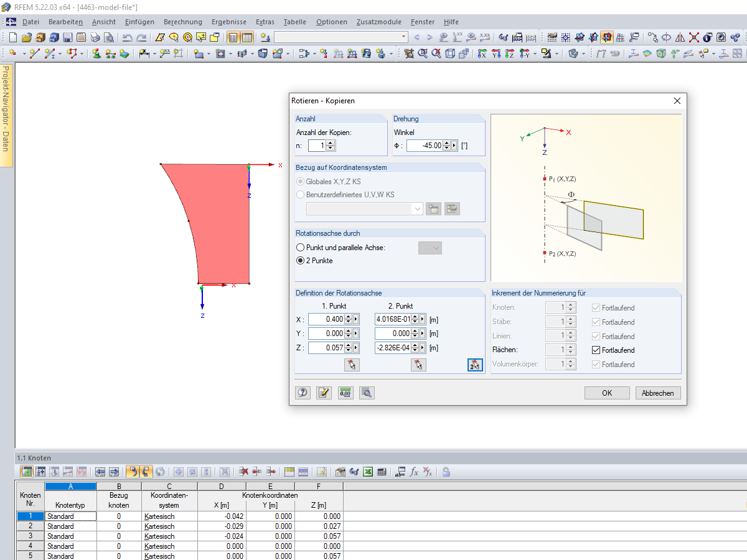Click column header A in the Knoten table
Screen dimensions: 747x560
click(70, 486)
